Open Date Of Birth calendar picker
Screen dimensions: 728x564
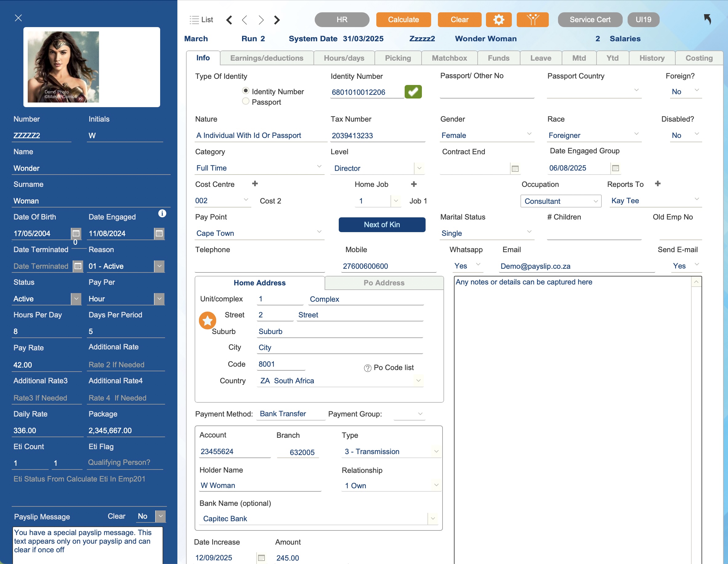(x=76, y=233)
